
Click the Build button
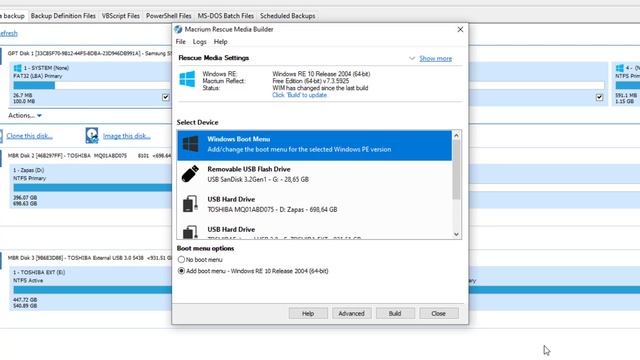coord(395,313)
